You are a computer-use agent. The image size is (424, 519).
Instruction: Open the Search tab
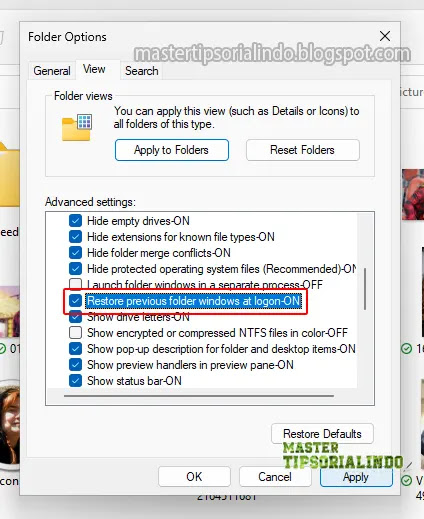click(x=142, y=71)
